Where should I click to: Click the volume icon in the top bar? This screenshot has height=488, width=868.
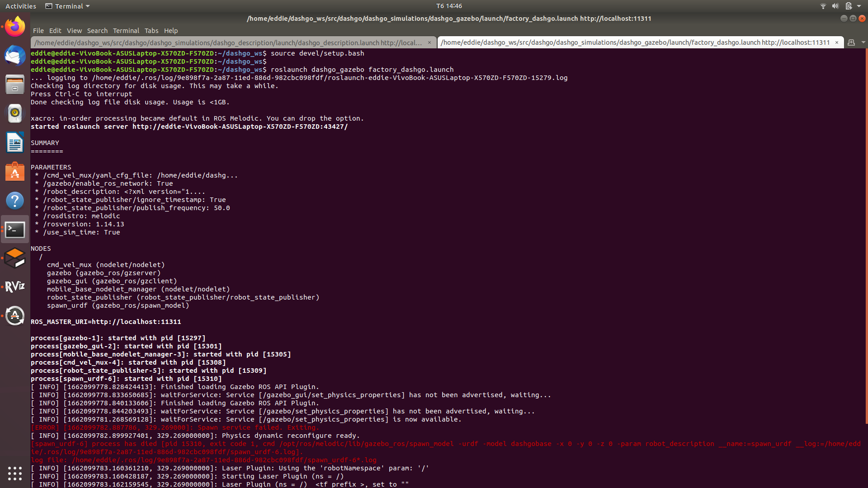(x=835, y=6)
